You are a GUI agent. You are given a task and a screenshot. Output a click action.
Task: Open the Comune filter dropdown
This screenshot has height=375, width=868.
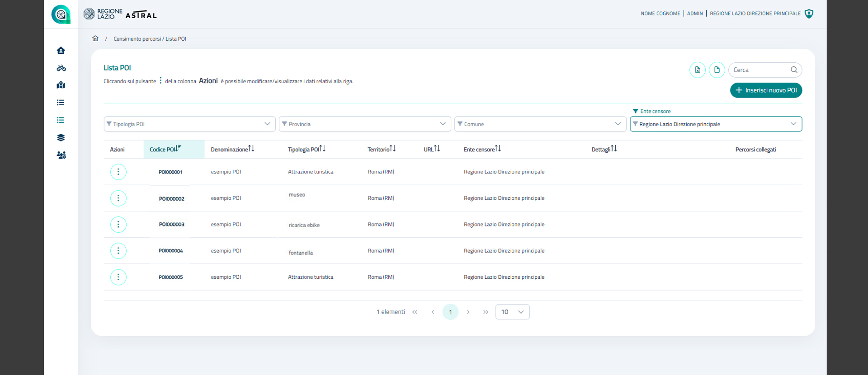coord(540,124)
